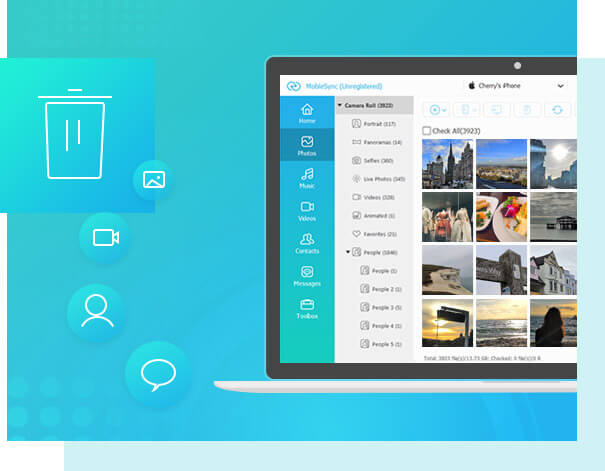This screenshot has width=605, height=471.
Task: Collapse the Camera Roll tree node
Action: pyautogui.click(x=339, y=105)
